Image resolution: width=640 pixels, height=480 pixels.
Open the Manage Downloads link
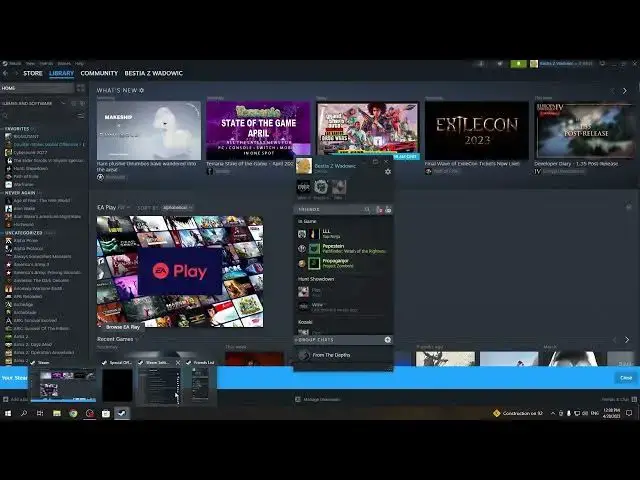pos(318,399)
